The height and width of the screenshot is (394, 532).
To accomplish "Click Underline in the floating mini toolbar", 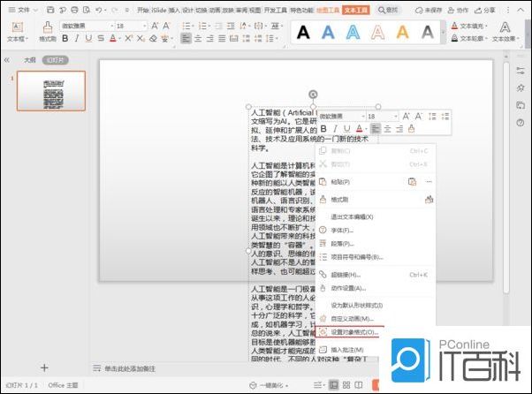I will [x=348, y=129].
